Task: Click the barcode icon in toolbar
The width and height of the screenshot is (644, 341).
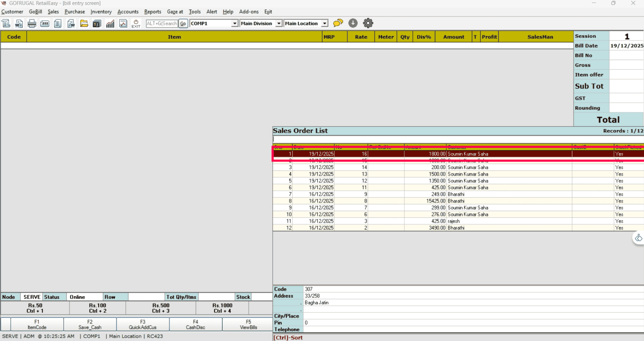Action: [x=45, y=23]
